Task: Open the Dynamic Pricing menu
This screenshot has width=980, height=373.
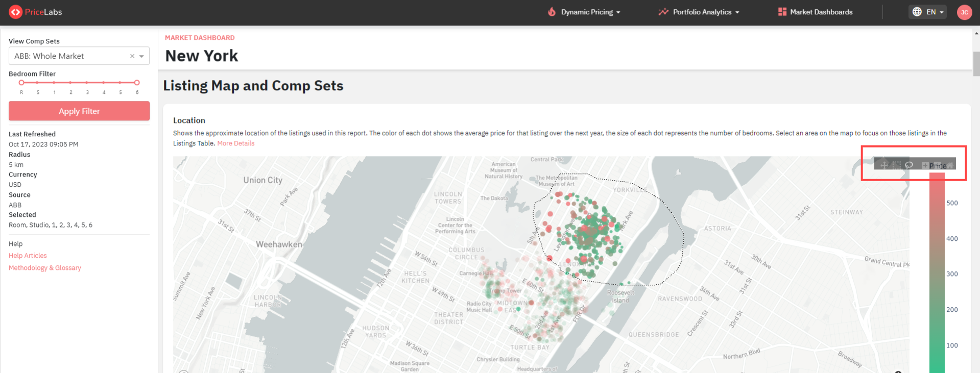Action: coord(584,12)
